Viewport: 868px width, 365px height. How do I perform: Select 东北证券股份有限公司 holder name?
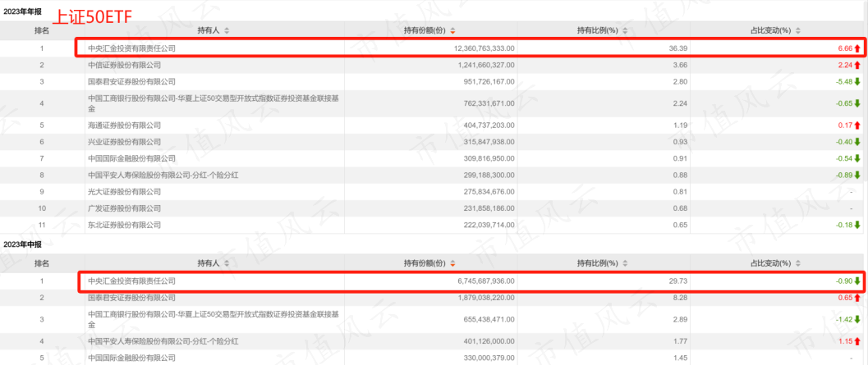[x=125, y=225]
